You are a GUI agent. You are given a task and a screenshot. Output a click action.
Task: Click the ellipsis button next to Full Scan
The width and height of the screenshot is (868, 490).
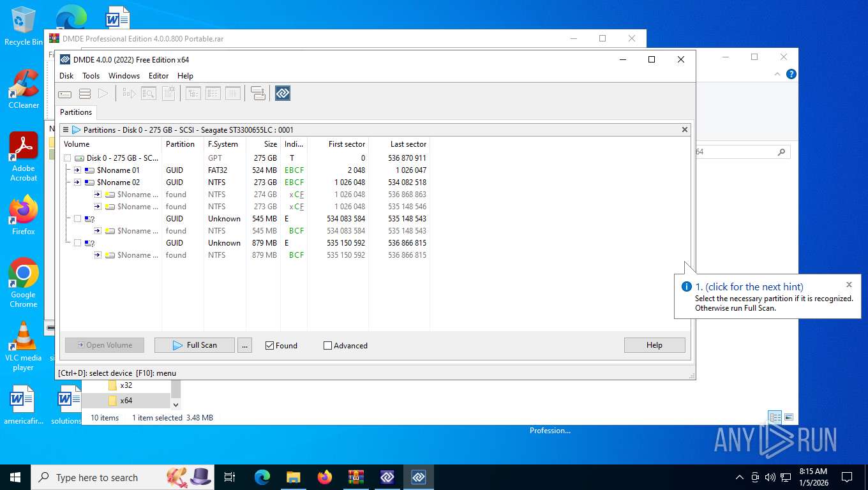point(244,345)
